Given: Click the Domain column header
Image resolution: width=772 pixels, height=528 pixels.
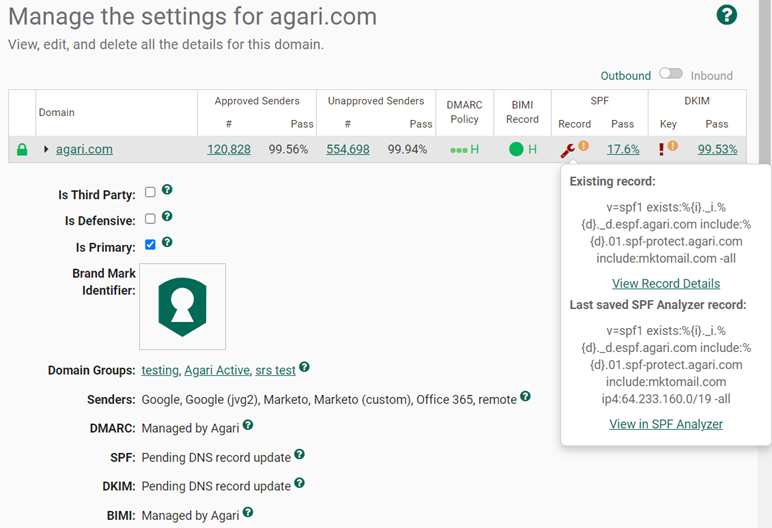Looking at the screenshot, I should (x=57, y=112).
